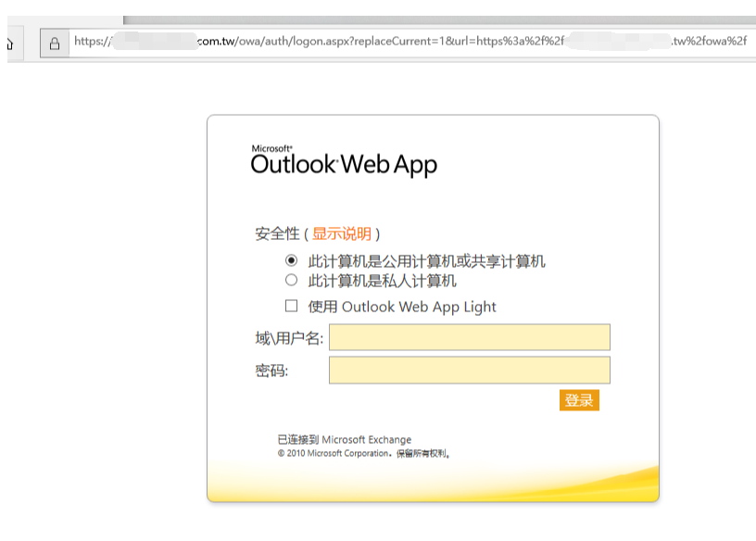The image size is (756, 541).
Task: Click the browser address bar URL
Action: (412, 42)
